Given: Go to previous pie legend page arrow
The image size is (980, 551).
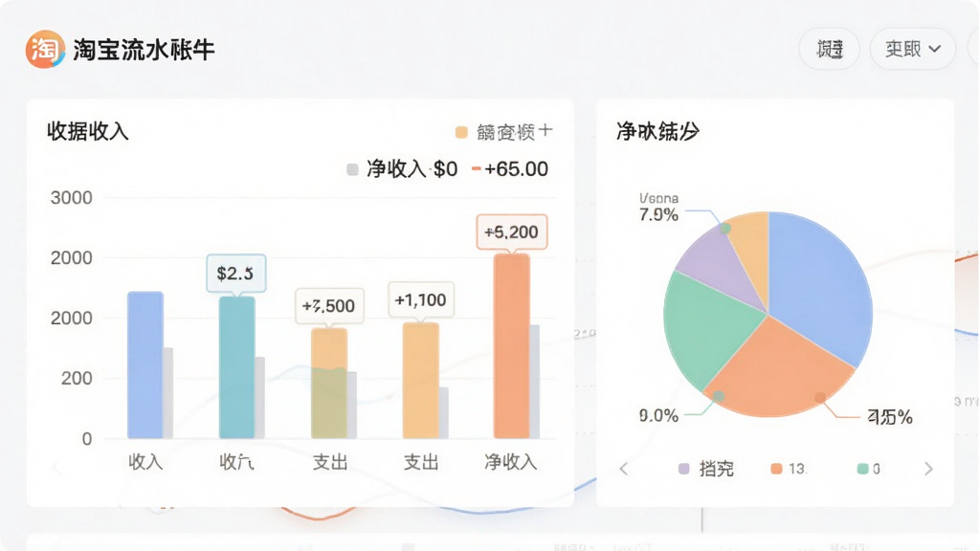Looking at the screenshot, I should (x=623, y=469).
